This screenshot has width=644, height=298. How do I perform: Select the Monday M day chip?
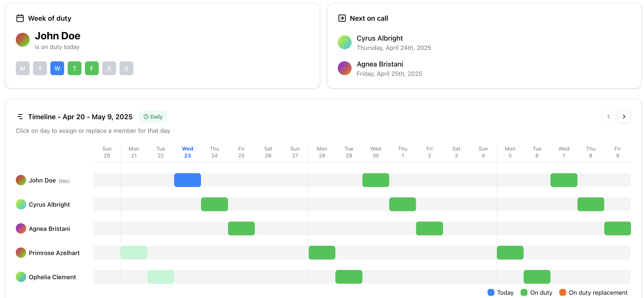pyautogui.click(x=23, y=68)
